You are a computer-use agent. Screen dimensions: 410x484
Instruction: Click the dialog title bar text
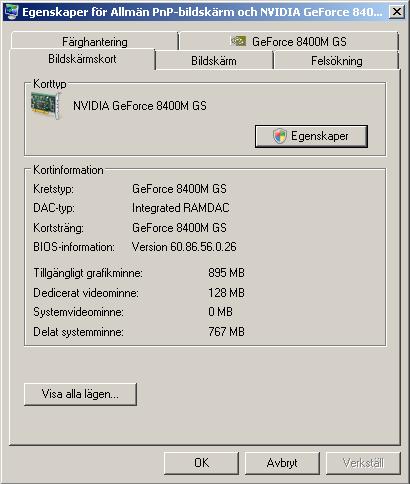click(202, 12)
